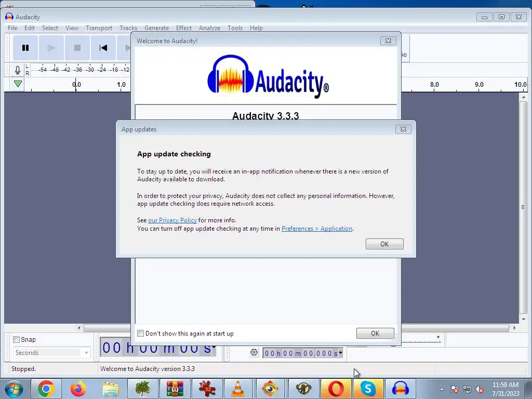
Task: Open the File menu
Action: (x=12, y=28)
